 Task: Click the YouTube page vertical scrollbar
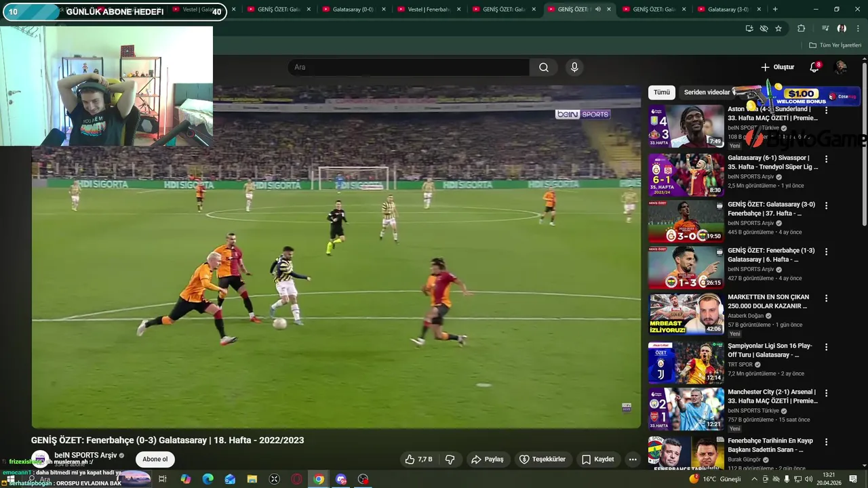click(x=864, y=144)
